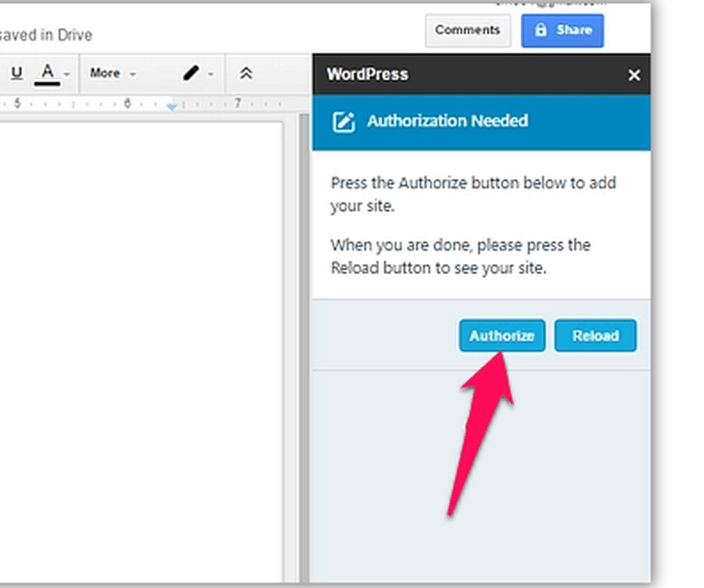Click the Authorize button
Image resolution: width=704 pixels, height=588 pixels.
click(x=501, y=335)
